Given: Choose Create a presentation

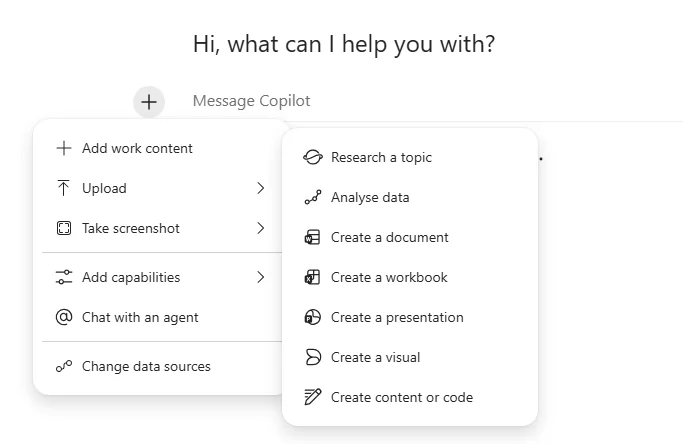Looking at the screenshot, I should click(410, 318).
